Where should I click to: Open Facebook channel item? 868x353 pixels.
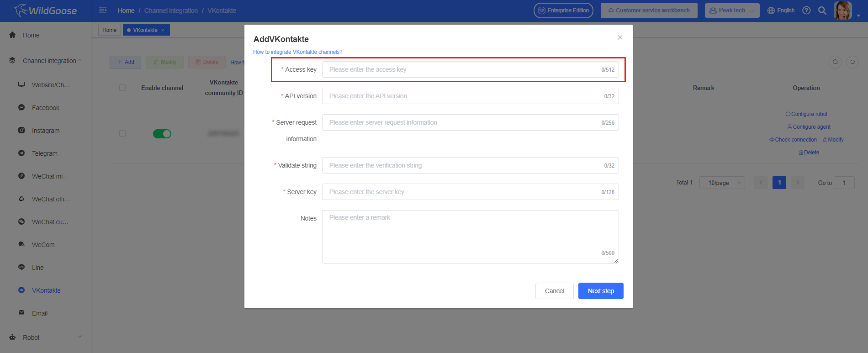click(x=46, y=108)
